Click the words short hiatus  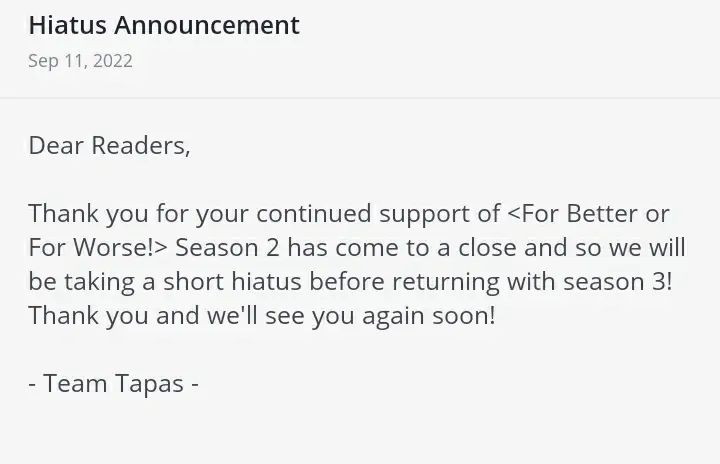click(x=232, y=282)
